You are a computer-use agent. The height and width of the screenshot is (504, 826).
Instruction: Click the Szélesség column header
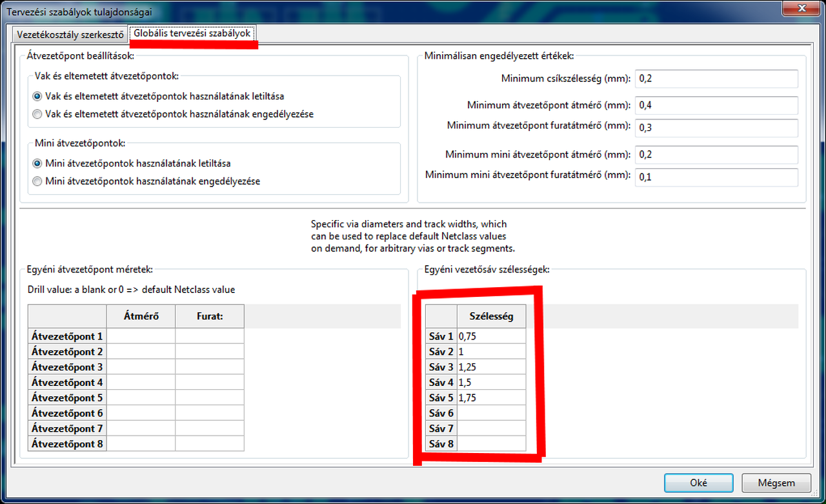coord(492,316)
